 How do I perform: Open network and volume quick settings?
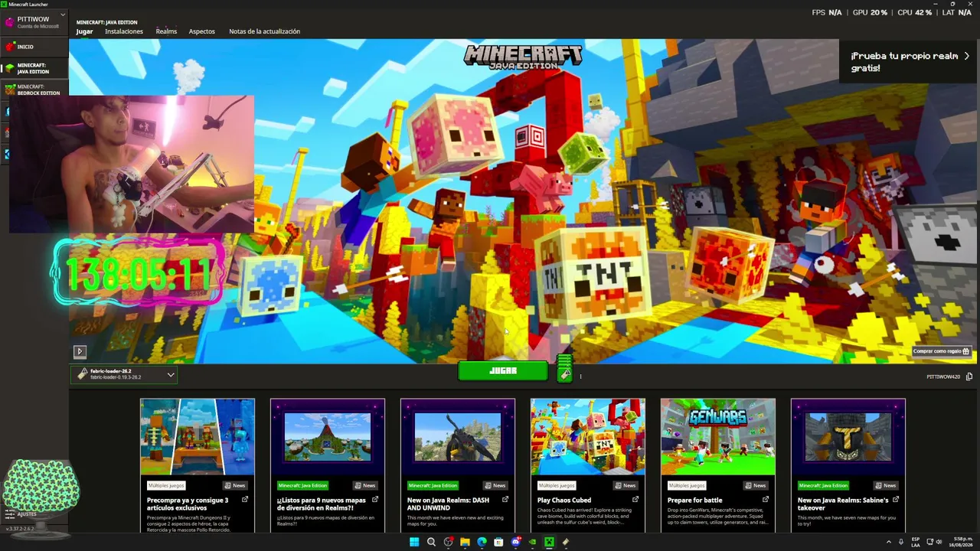(934, 542)
